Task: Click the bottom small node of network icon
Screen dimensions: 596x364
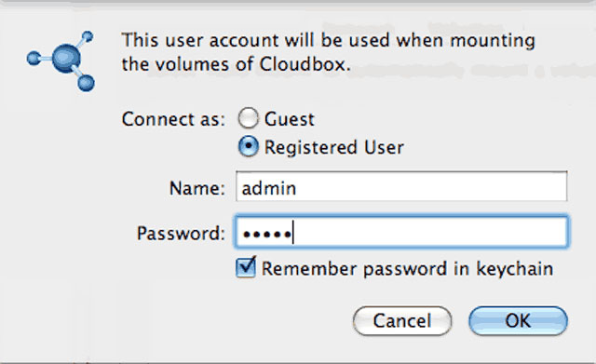Action: click(x=86, y=83)
